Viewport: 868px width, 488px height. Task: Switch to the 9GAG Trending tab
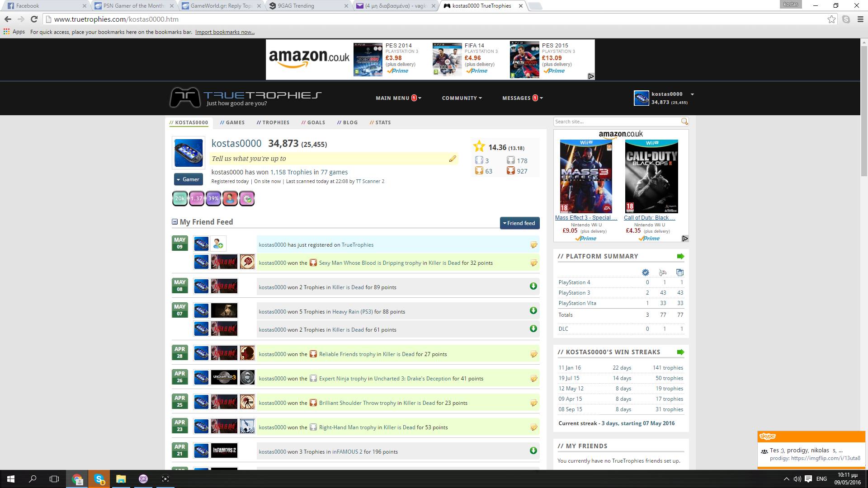point(309,6)
